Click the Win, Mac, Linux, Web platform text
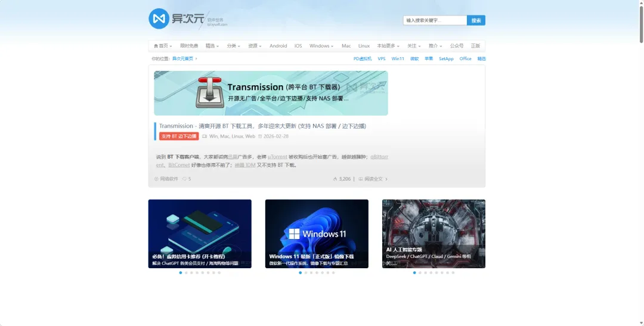644x326 pixels. tap(232, 136)
